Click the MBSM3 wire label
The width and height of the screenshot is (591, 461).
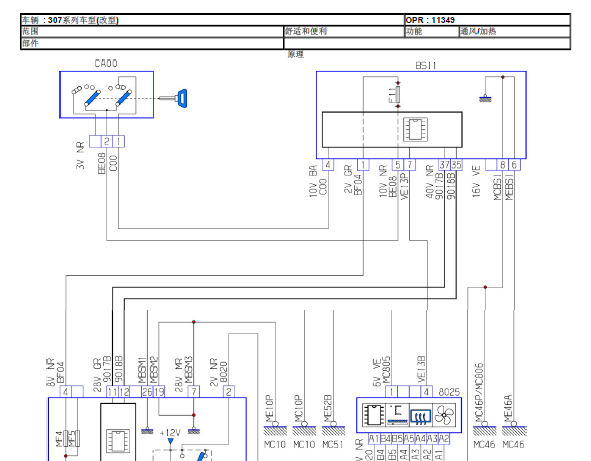[x=189, y=371]
